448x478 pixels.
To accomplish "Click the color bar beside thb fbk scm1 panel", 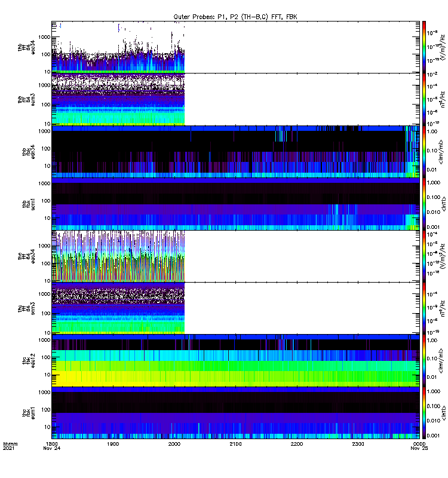I will (x=424, y=204).
